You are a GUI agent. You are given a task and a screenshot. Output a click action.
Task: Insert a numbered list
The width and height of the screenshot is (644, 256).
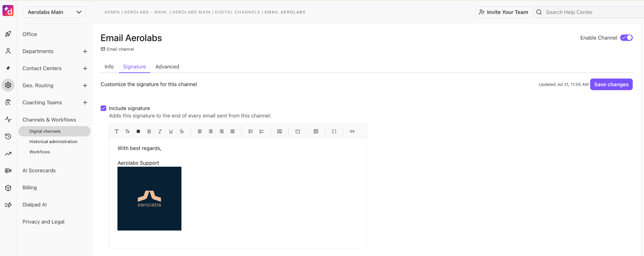(x=261, y=131)
